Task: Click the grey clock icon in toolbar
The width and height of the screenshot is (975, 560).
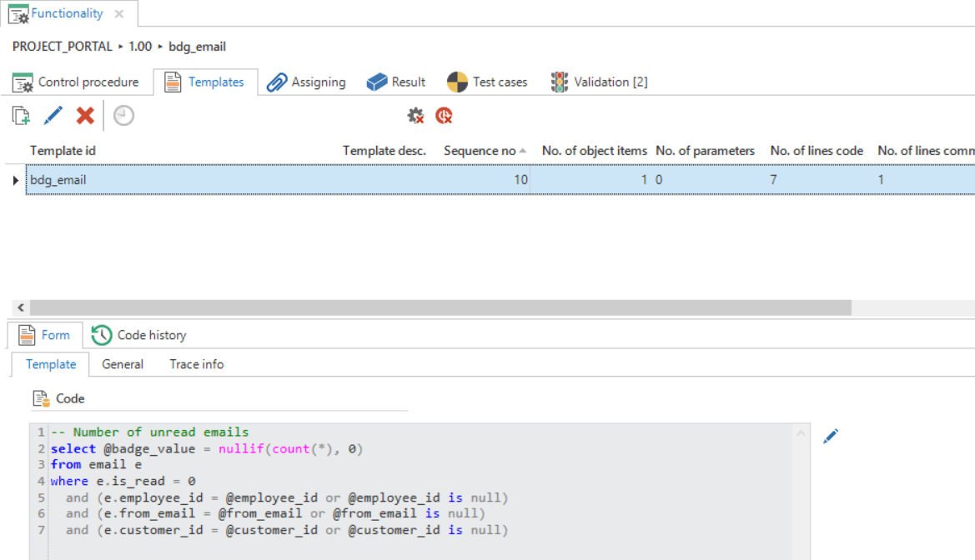Action: pos(123,116)
